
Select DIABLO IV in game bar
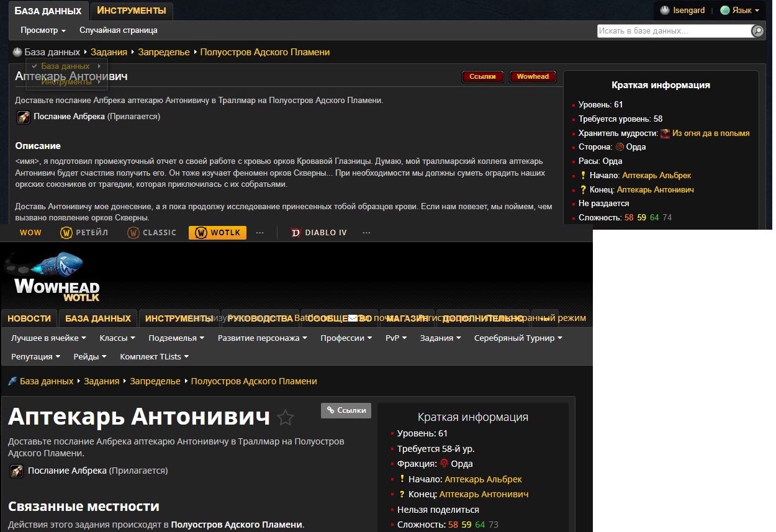[x=319, y=233]
